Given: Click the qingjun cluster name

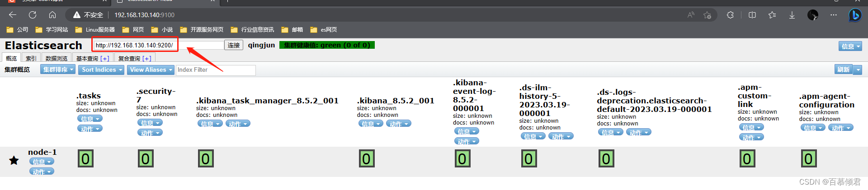Looking at the screenshot, I should point(261,45).
